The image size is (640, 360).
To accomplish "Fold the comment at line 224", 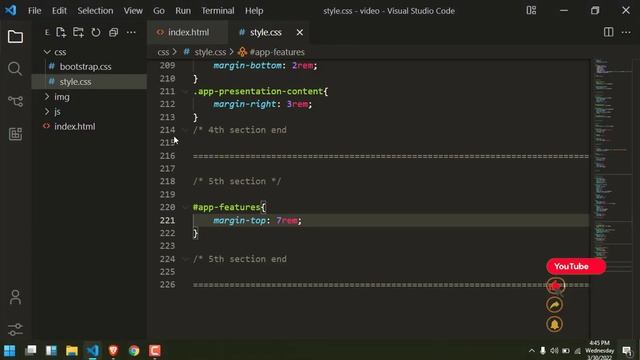I will pyautogui.click(x=185, y=259).
